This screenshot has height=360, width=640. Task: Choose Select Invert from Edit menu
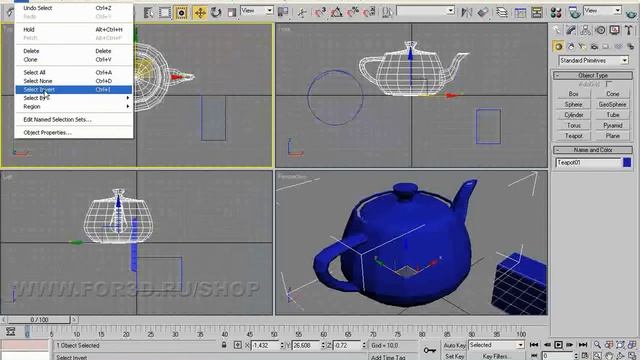73,89
